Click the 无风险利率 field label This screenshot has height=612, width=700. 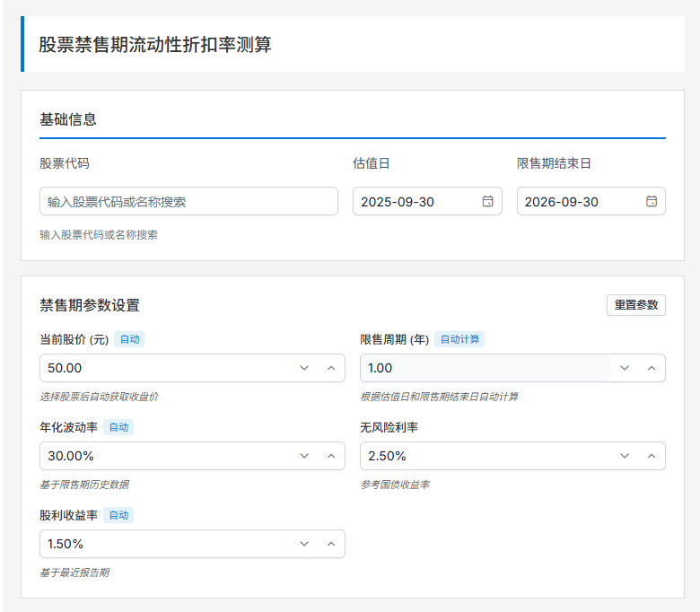point(389,428)
